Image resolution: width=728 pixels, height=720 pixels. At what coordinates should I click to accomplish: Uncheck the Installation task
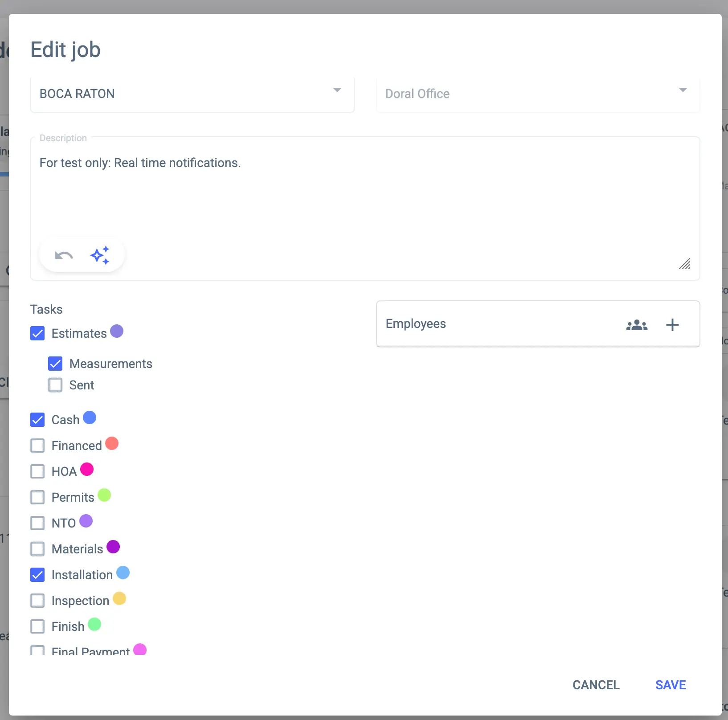[x=37, y=575]
